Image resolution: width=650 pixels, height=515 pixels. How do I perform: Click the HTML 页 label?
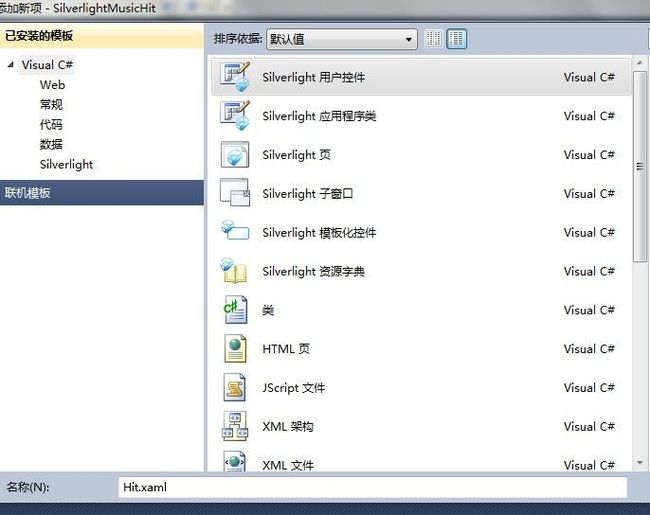coord(286,349)
